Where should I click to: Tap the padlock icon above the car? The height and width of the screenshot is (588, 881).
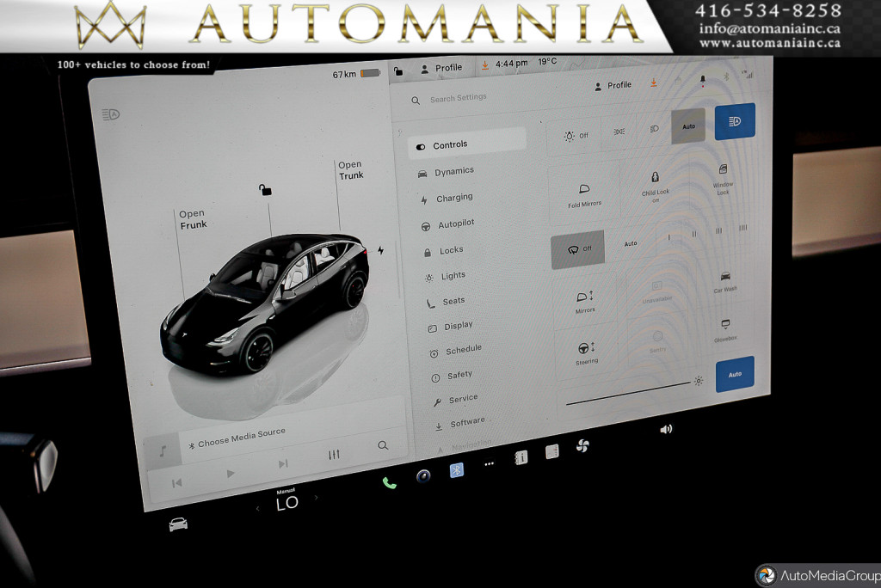coord(266,189)
